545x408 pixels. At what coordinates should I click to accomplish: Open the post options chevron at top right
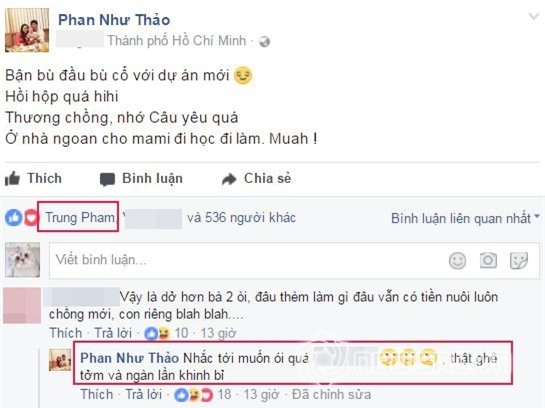click(x=534, y=16)
